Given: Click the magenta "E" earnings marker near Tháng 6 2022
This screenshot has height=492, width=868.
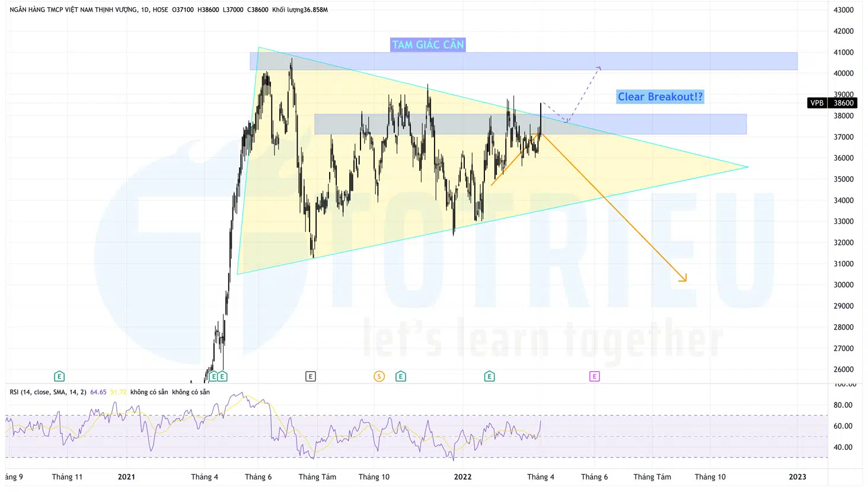Looking at the screenshot, I should tap(594, 376).
